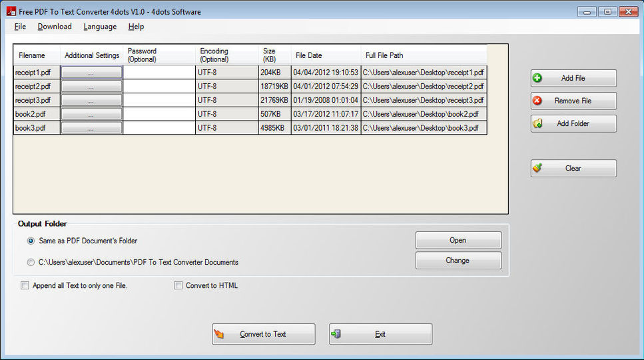Screen dimensions: 644x360
Task: Click the date 03/17/2012 11:07:17
Action: [326, 114]
